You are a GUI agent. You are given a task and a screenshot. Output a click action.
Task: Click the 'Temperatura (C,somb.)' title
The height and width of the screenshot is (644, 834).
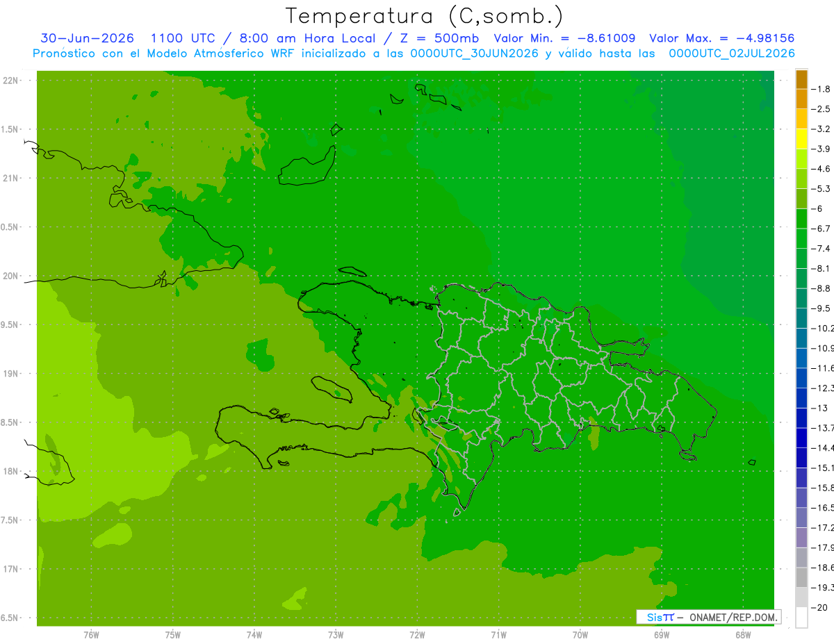click(424, 16)
